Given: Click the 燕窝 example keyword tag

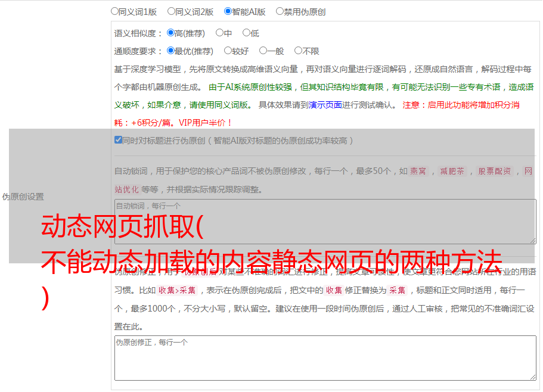Looking at the screenshot, I should click(x=418, y=171).
